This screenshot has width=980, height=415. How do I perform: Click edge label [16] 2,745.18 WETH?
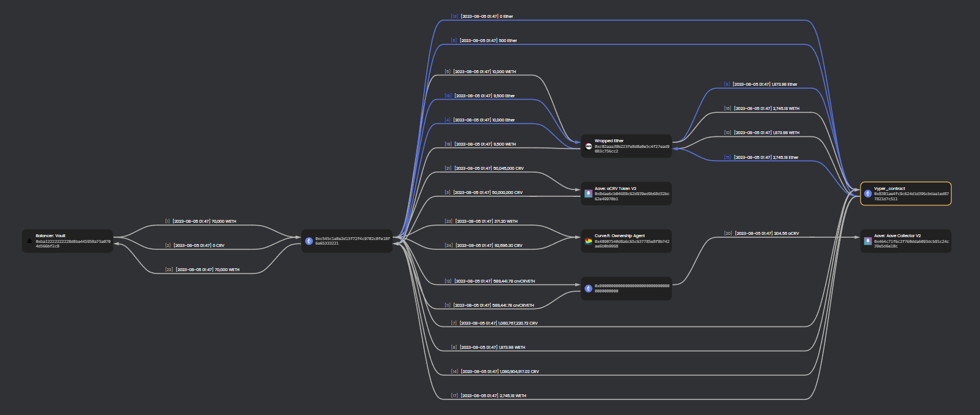[762, 109]
